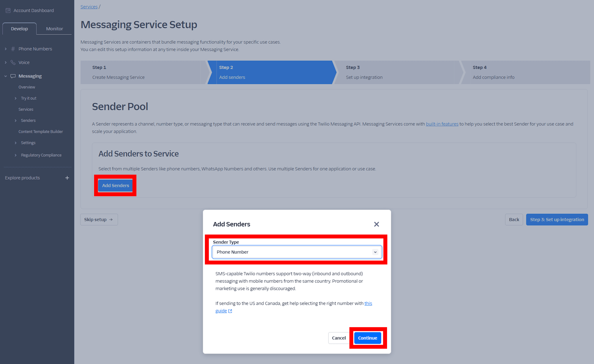
Task: Click the Settings expander icon
Action: tap(15, 143)
